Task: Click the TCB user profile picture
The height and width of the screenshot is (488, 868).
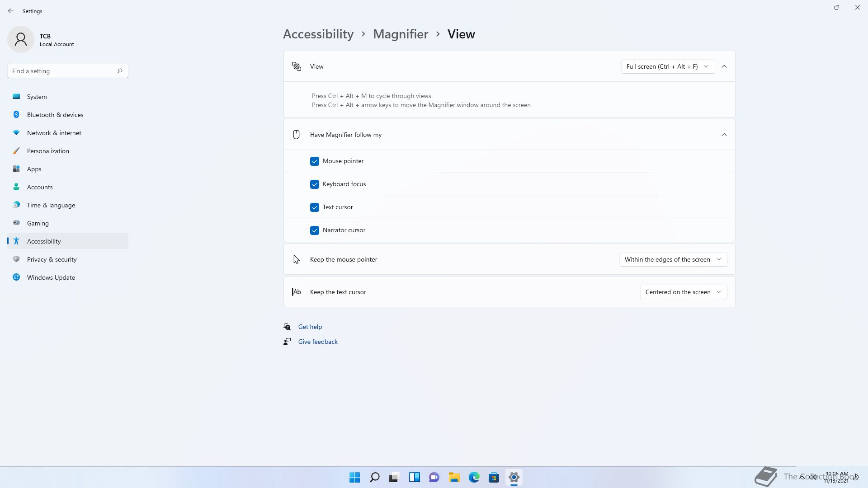Action: 21,39
